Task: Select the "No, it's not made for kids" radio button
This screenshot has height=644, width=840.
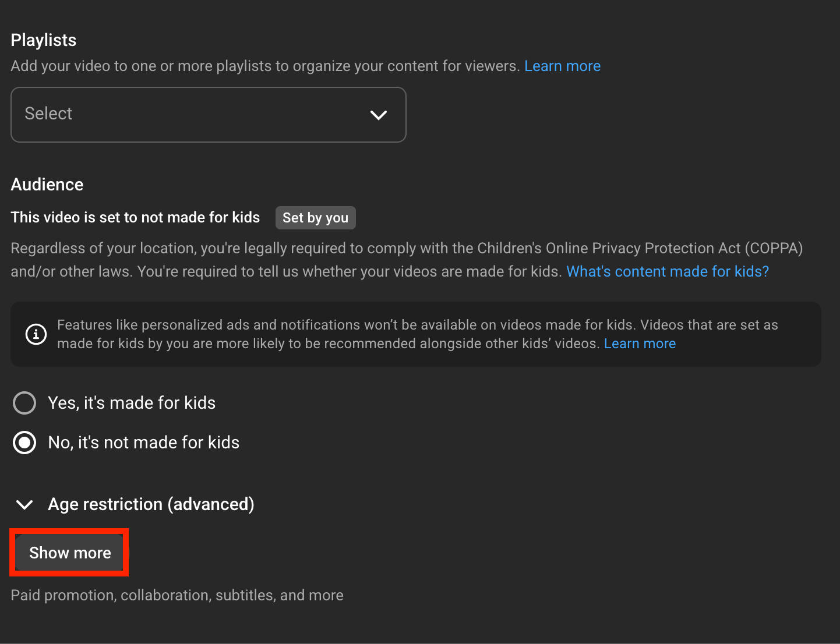Action: tap(24, 443)
